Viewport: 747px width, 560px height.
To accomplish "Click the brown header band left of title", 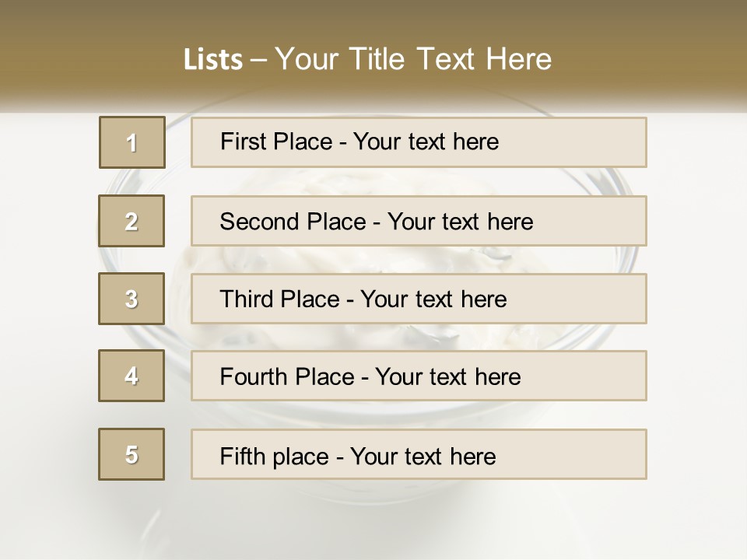I will [78, 54].
